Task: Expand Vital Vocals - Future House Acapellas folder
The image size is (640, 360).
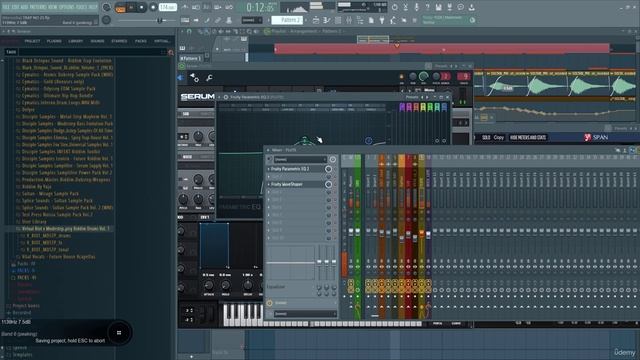Action: tap(58, 256)
